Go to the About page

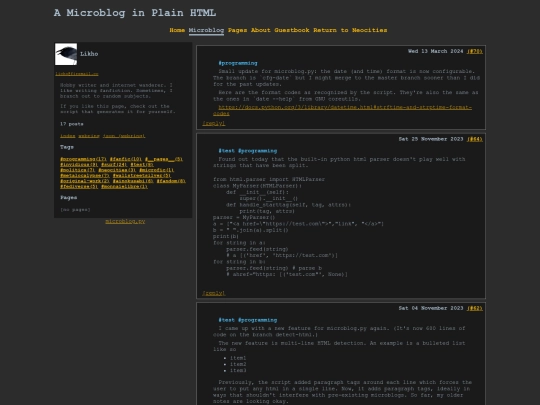point(261,30)
